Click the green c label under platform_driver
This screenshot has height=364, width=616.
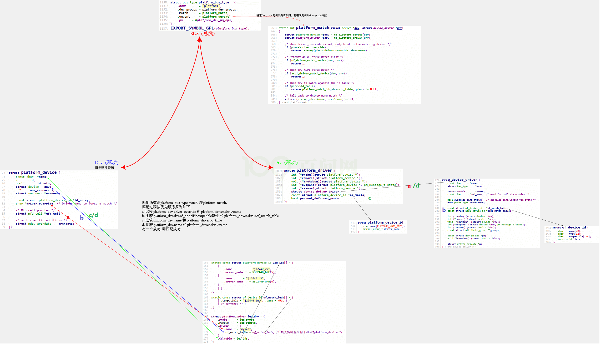pos(370,198)
